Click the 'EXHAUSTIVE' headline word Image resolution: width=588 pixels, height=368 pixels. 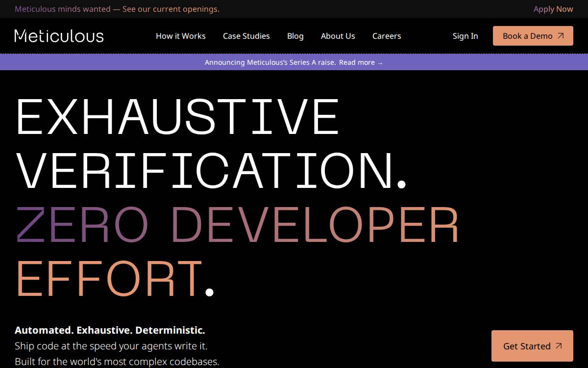pos(177,117)
